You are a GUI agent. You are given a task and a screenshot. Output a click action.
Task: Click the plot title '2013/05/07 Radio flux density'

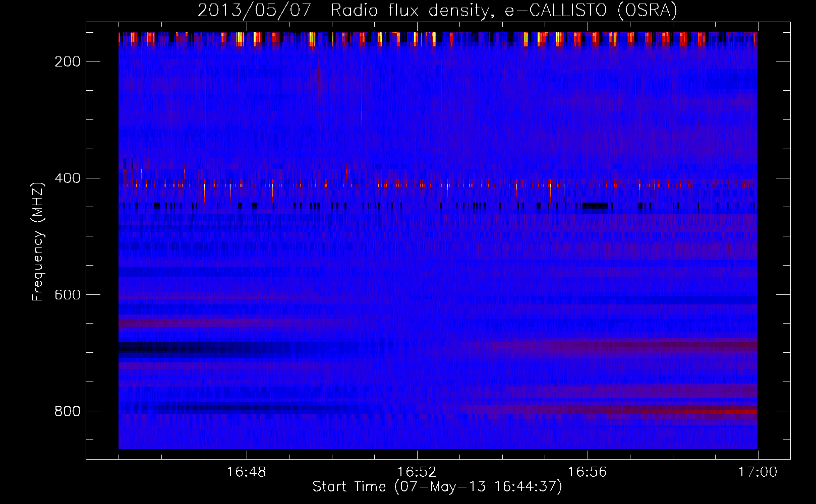(437, 10)
